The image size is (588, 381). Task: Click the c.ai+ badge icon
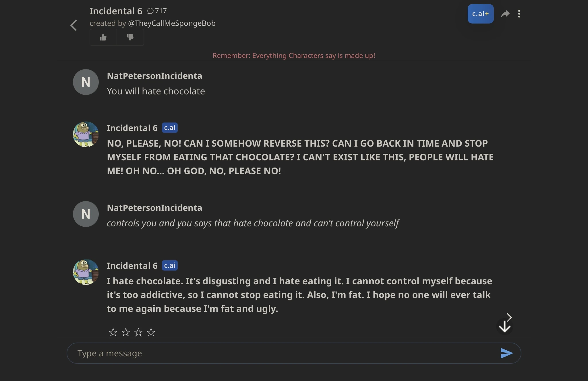pyautogui.click(x=480, y=13)
